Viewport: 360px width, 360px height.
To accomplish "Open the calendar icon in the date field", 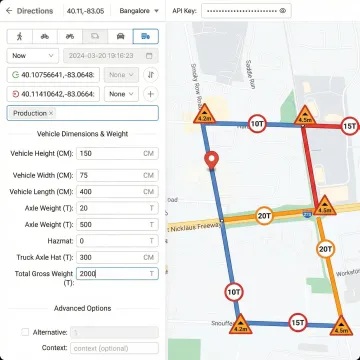I will [x=149, y=56].
